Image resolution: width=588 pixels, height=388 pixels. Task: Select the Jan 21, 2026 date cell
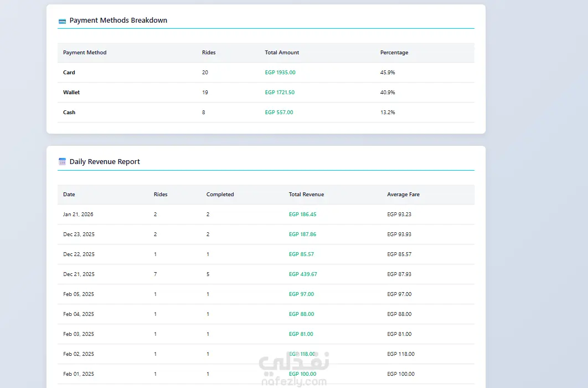(x=78, y=215)
